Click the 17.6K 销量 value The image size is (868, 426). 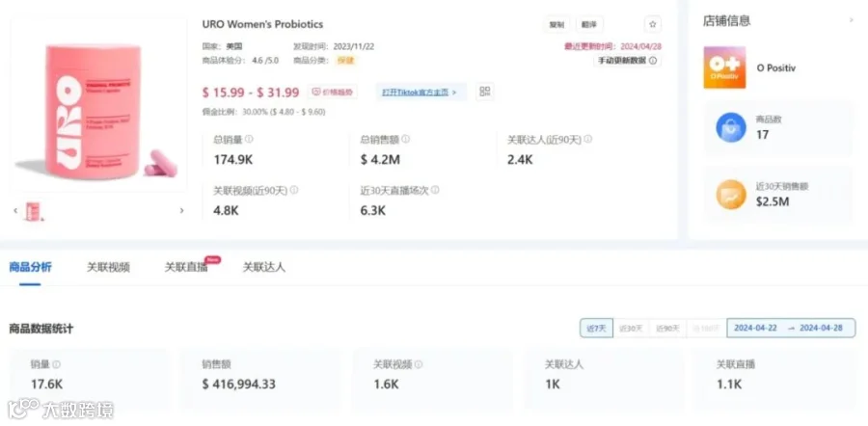click(46, 384)
